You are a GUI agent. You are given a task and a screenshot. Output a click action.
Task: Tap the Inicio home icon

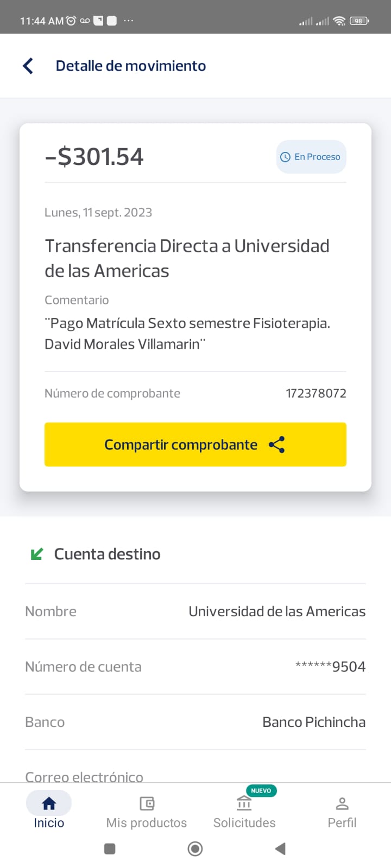[49, 803]
